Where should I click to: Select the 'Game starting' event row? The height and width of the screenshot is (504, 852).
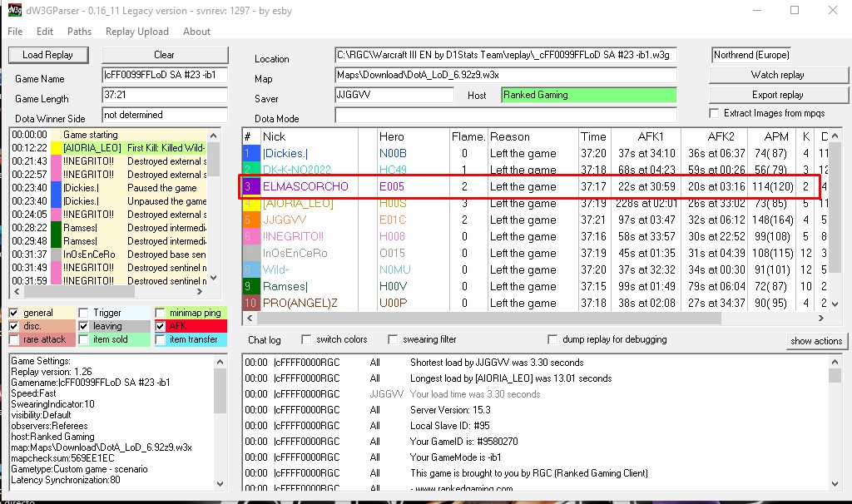[109, 135]
